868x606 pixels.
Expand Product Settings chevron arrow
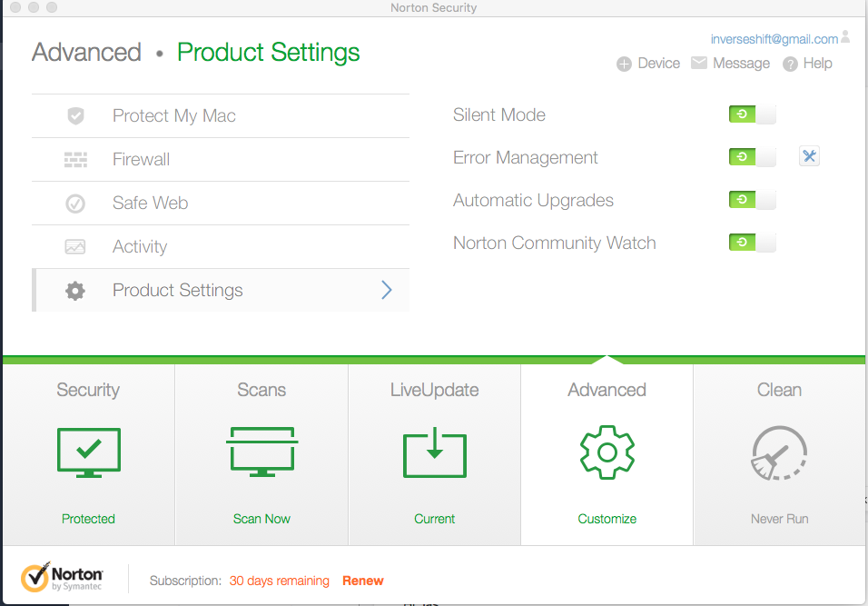[386, 291]
